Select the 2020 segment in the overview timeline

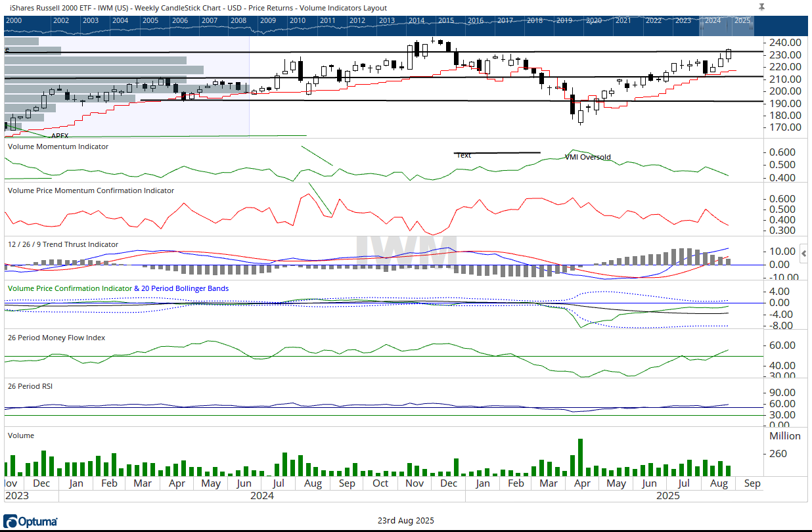594,20
